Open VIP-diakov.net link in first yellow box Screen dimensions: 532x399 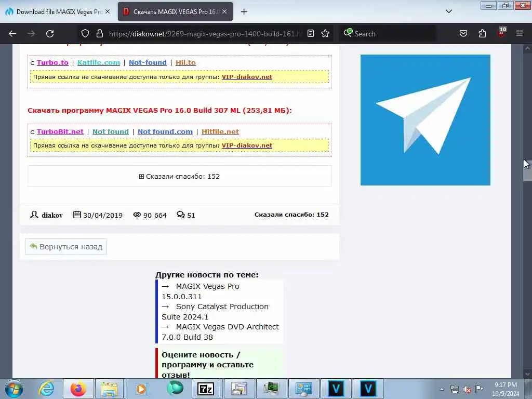(247, 77)
